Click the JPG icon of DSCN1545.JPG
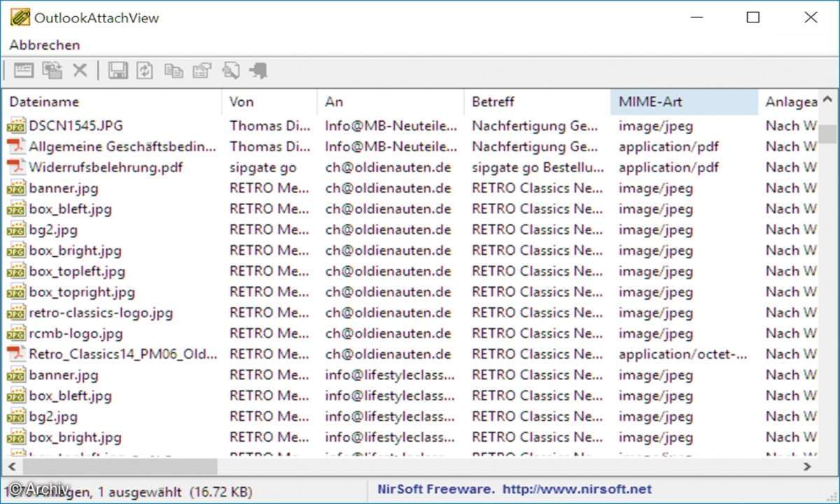Screen dimensions: 840x504 coord(16,126)
